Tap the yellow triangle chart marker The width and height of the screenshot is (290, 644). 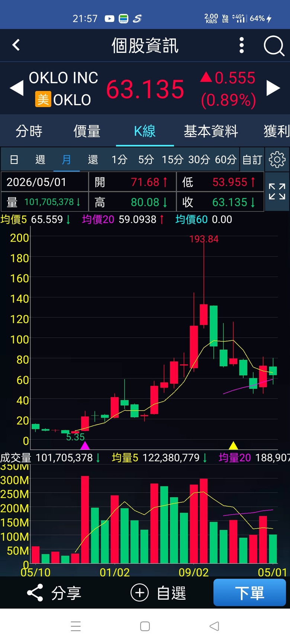pyautogui.click(x=233, y=445)
